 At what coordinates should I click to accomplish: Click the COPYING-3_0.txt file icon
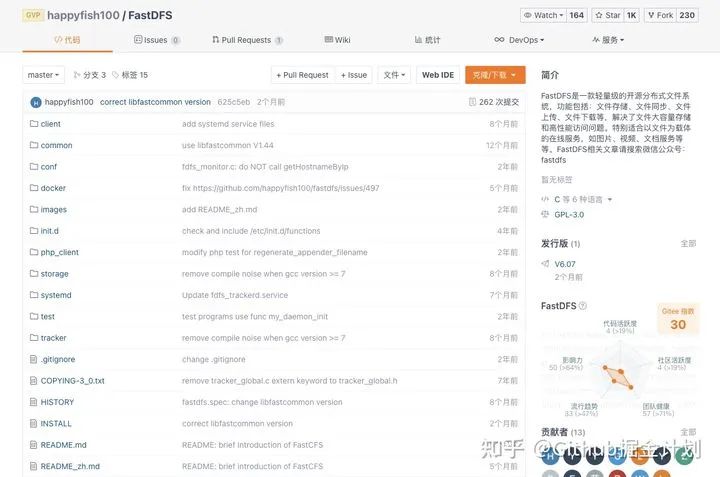click(x=33, y=381)
